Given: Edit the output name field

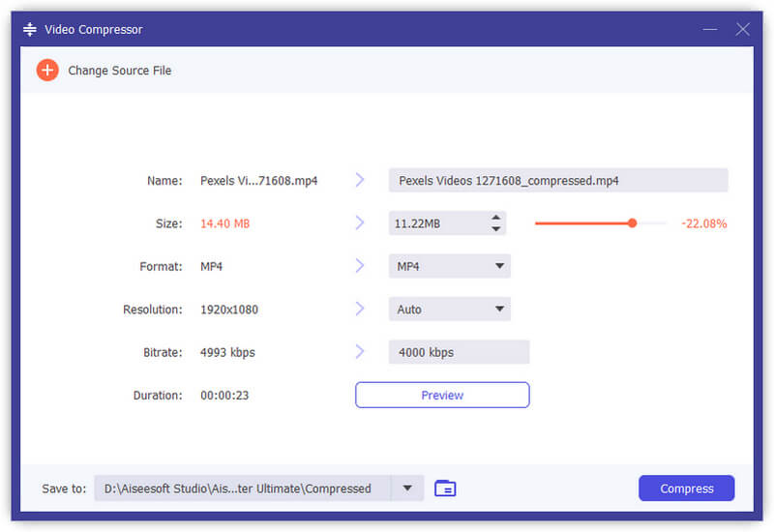Looking at the screenshot, I should 558,181.
